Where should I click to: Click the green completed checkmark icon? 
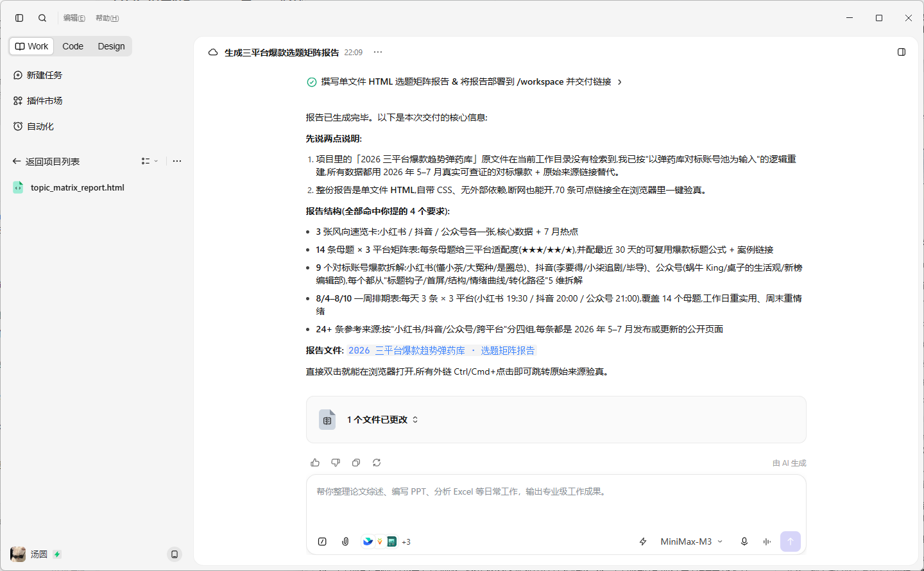312,82
